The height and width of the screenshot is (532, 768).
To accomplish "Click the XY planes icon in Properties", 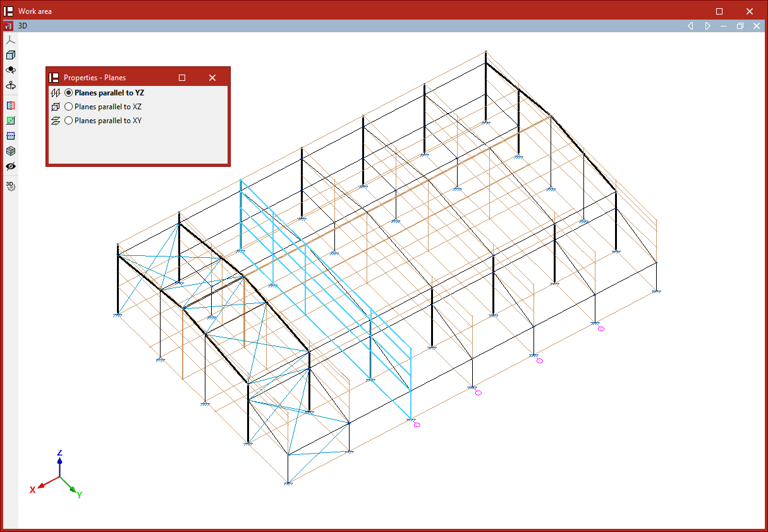I will pyautogui.click(x=55, y=121).
